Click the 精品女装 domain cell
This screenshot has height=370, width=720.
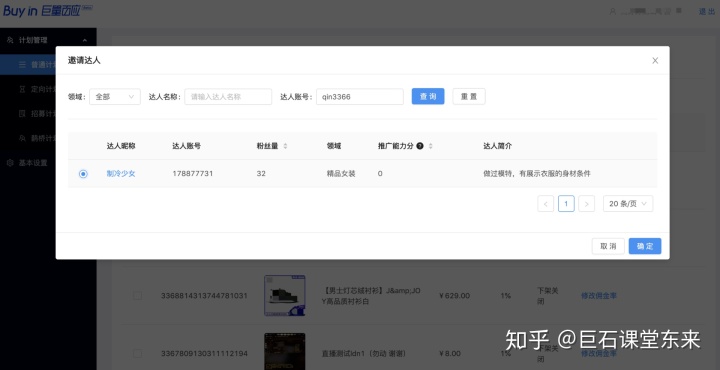click(341, 174)
